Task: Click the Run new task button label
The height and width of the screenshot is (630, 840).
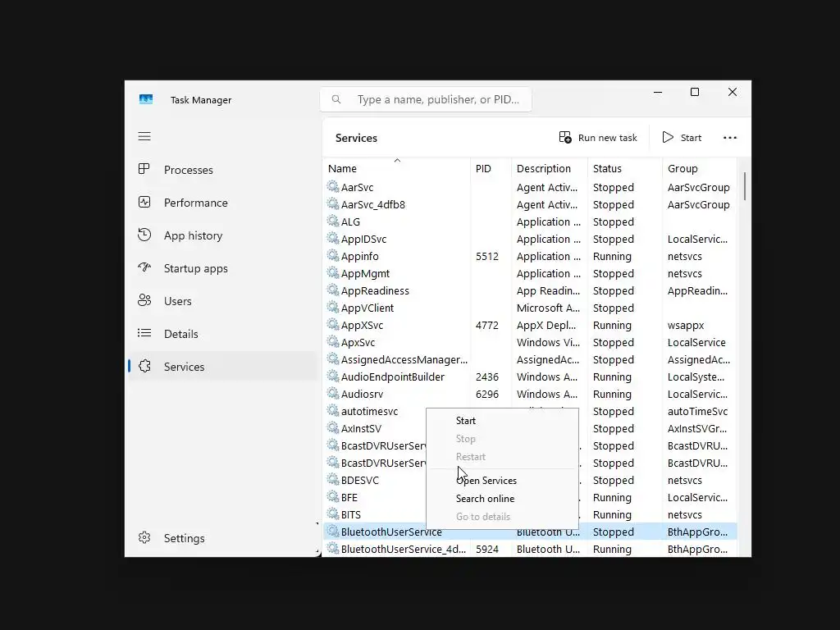Action: [x=608, y=138]
